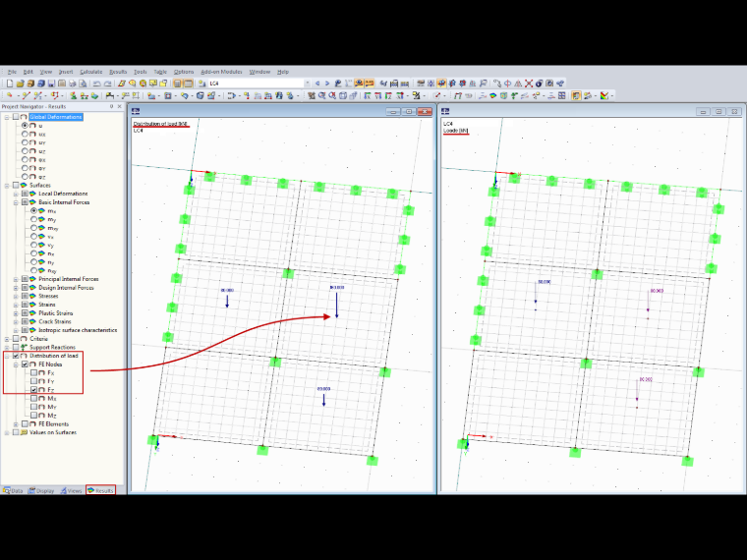This screenshot has width=747, height=560.
Task: Expand the Values on Surfaces node
Action: click(x=7, y=433)
